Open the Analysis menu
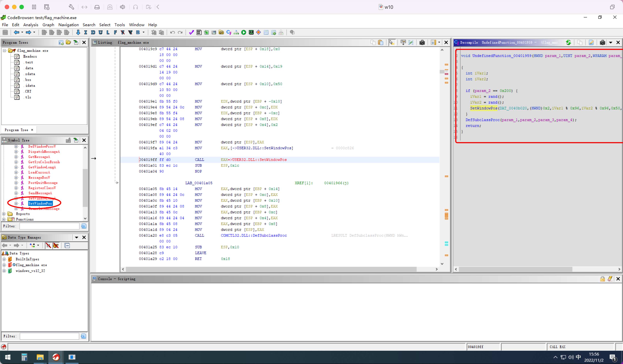The width and height of the screenshot is (623, 364). pos(31,25)
